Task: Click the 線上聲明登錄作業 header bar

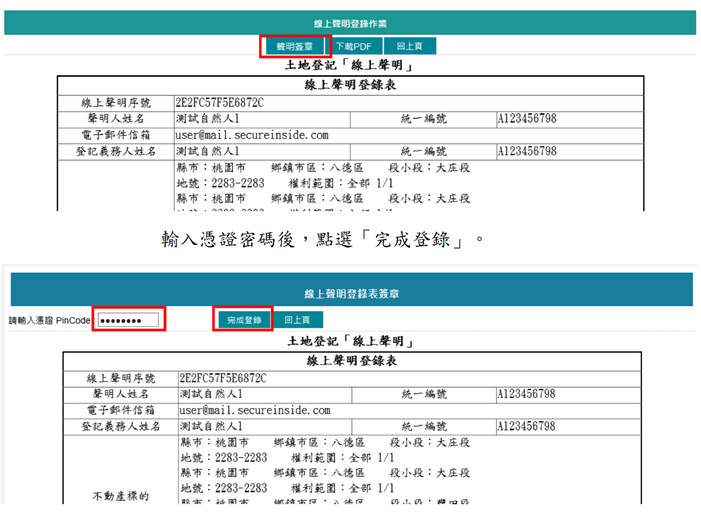Action: coord(350,23)
